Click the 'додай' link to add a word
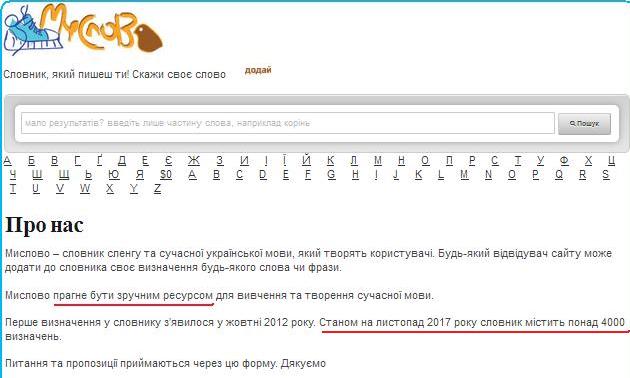 point(258,70)
